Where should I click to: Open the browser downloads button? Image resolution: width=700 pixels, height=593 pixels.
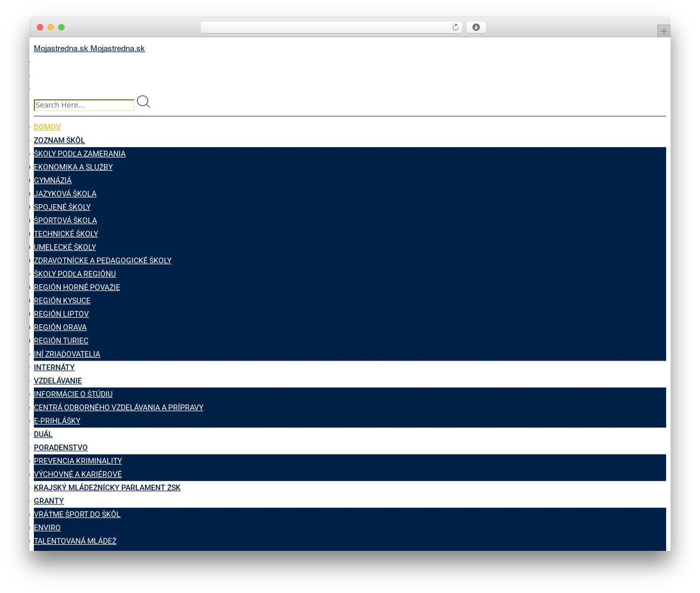click(x=476, y=27)
